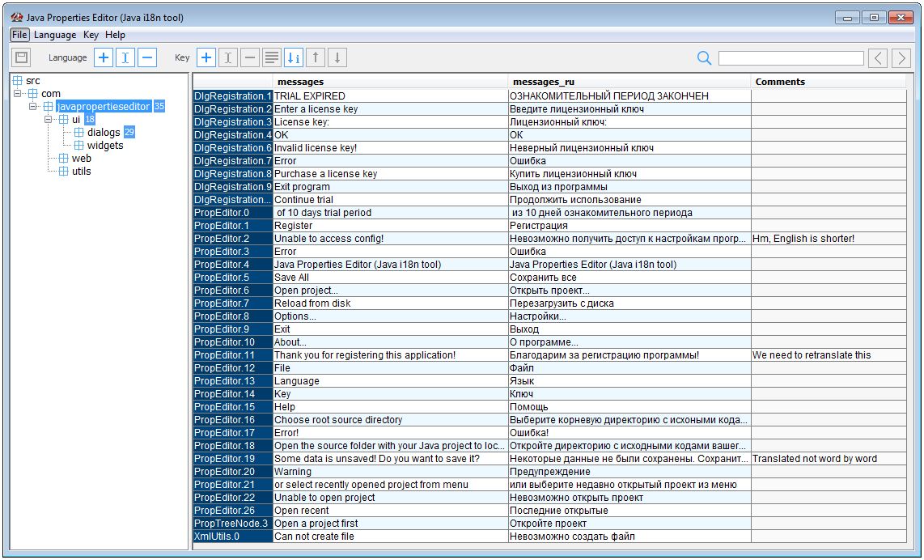Screen dimensions: 924x560
Task: Click the messages_ru column header
Action: pyautogui.click(x=629, y=82)
